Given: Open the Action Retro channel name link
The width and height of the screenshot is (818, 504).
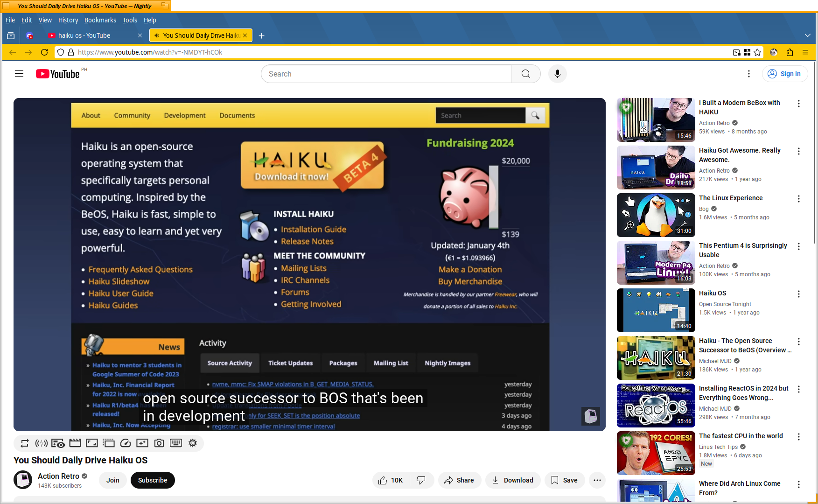Looking at the screenshot, I should coord(58,476).
